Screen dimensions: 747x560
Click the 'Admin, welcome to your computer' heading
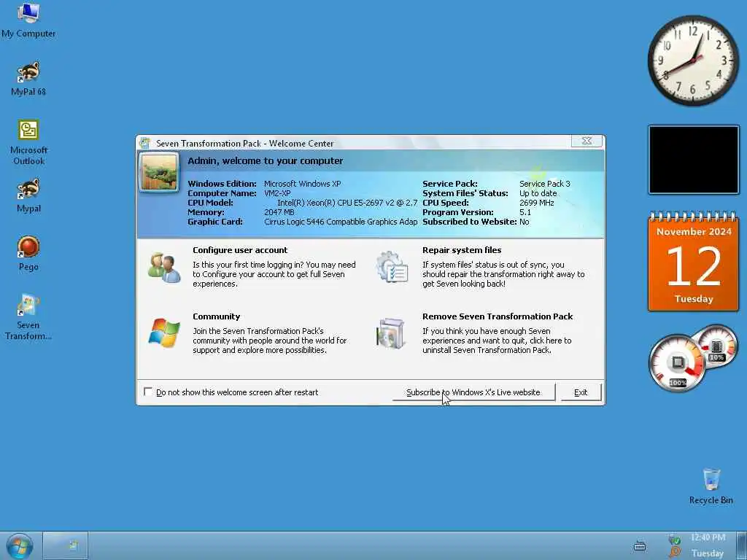[x=266, y=161]
